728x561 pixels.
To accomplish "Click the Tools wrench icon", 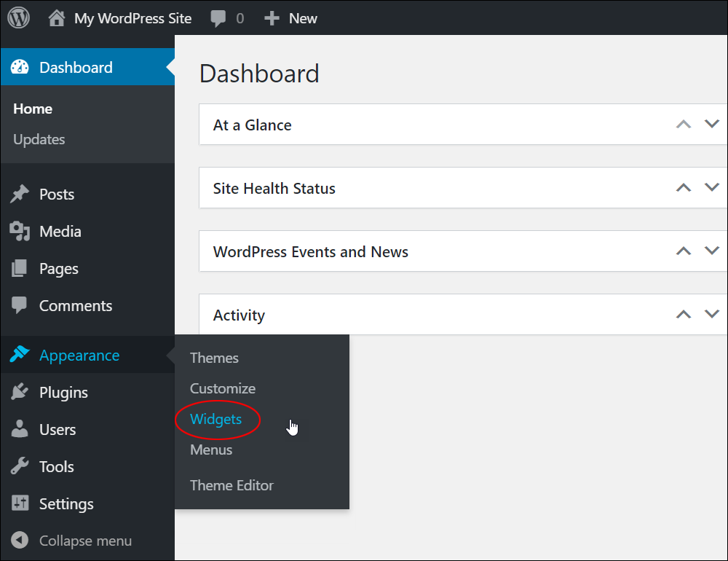I will tap(20, 466).
